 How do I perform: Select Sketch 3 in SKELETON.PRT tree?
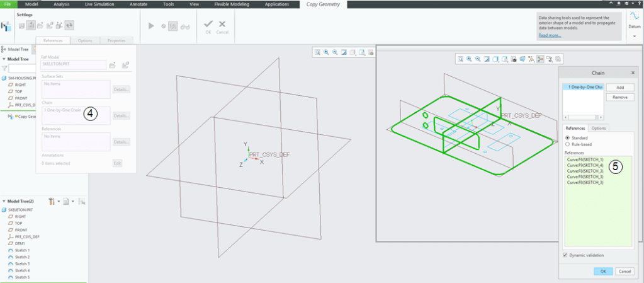[23, 263]
